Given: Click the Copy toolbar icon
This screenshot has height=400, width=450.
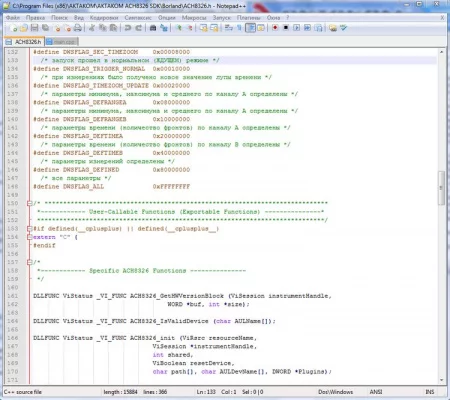Looking at the screenshot, I should coord(103,28).
